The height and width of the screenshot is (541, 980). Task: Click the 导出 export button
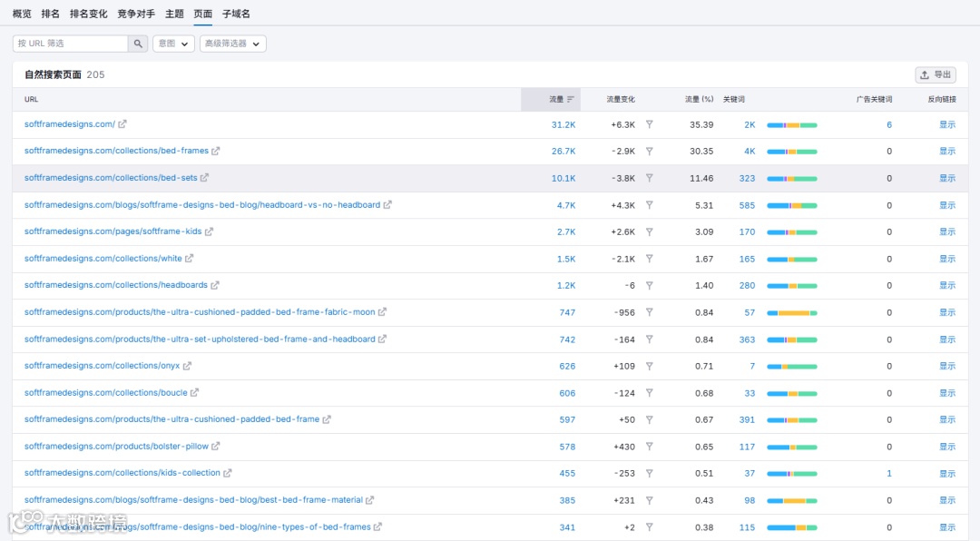(936, 74)
